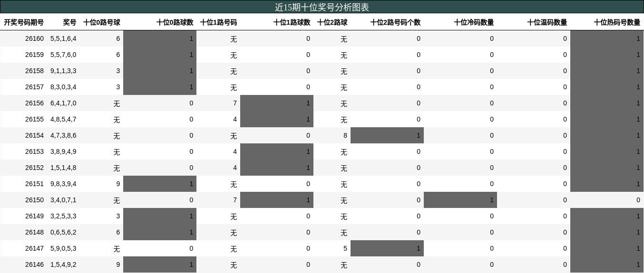Select issue number 26147
Viewport: 644px width, 273px height.
pyautogui.click(x=34, y=248)
